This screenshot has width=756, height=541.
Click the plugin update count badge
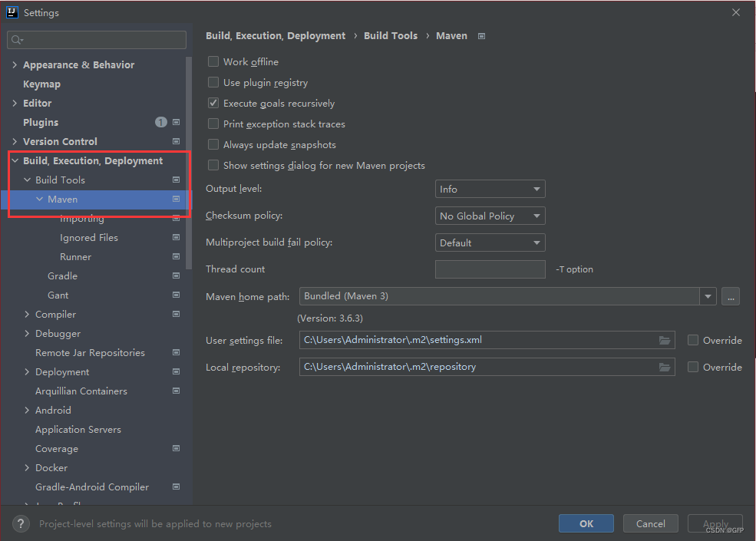point(161,123)
